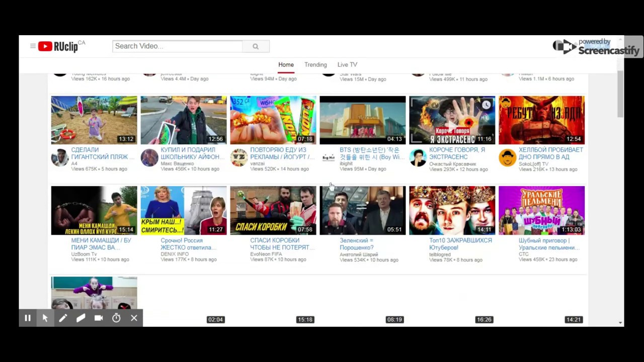Focus the Search Video input field
This screenshot has width=644, height=362.
tap(178, 46)
